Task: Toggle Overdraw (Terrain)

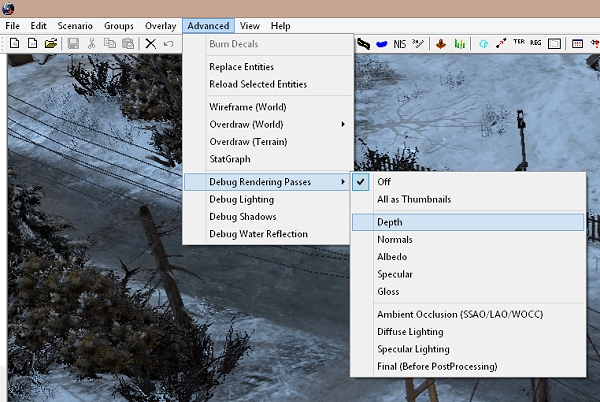Action: click(x=268, y=142)
